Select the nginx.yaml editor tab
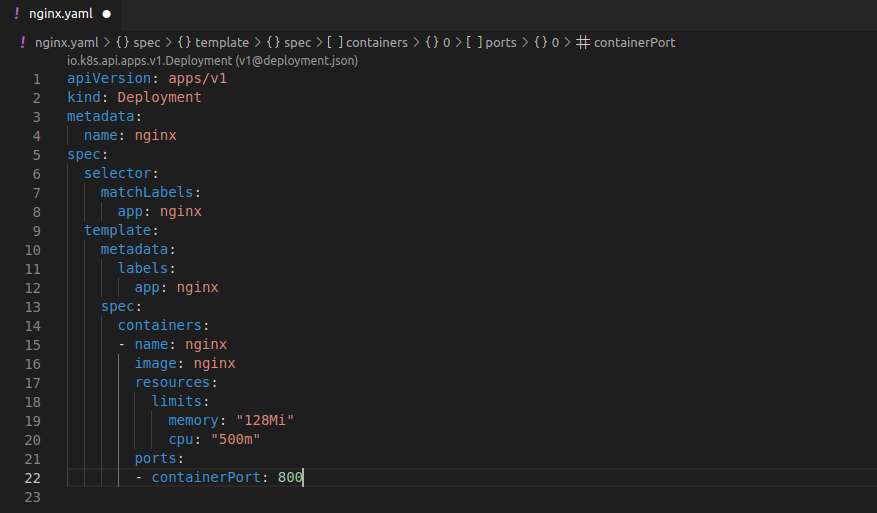 58,15
